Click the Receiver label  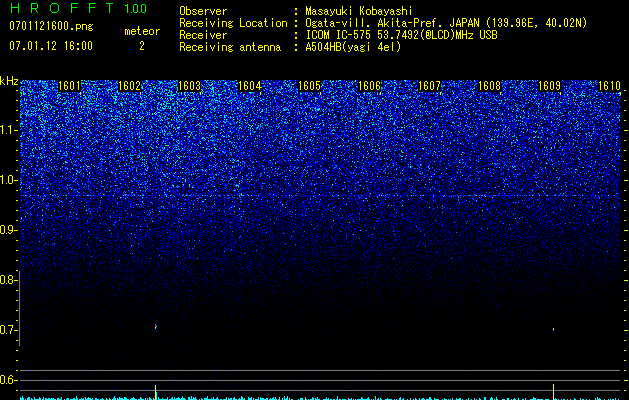point(203,35)
